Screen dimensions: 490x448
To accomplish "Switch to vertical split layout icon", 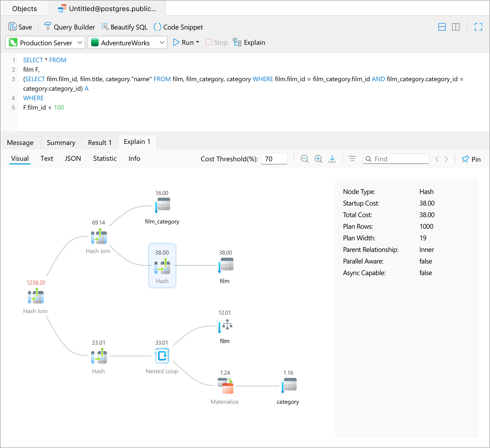I will [456, 27].
